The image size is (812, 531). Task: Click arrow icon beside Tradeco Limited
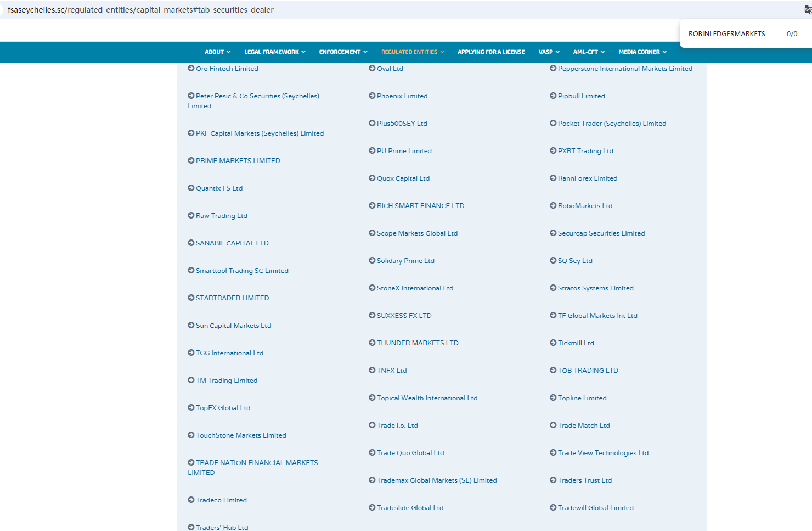191,500
